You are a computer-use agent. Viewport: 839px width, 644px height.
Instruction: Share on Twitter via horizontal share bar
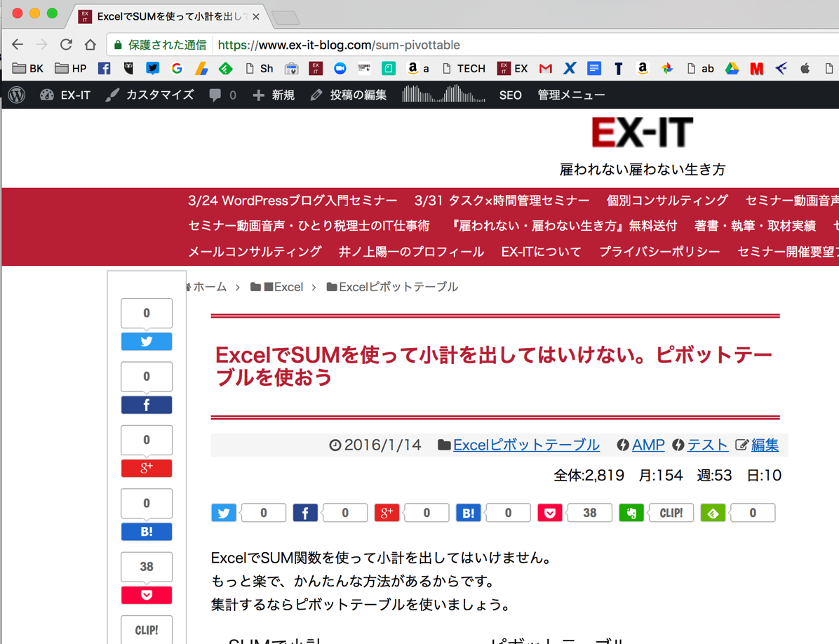pyautogui.click(x=224, y=513)
